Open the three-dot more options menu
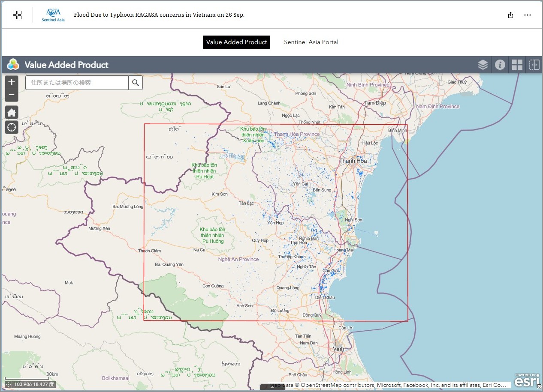543x392 pixels. point(528,15)
